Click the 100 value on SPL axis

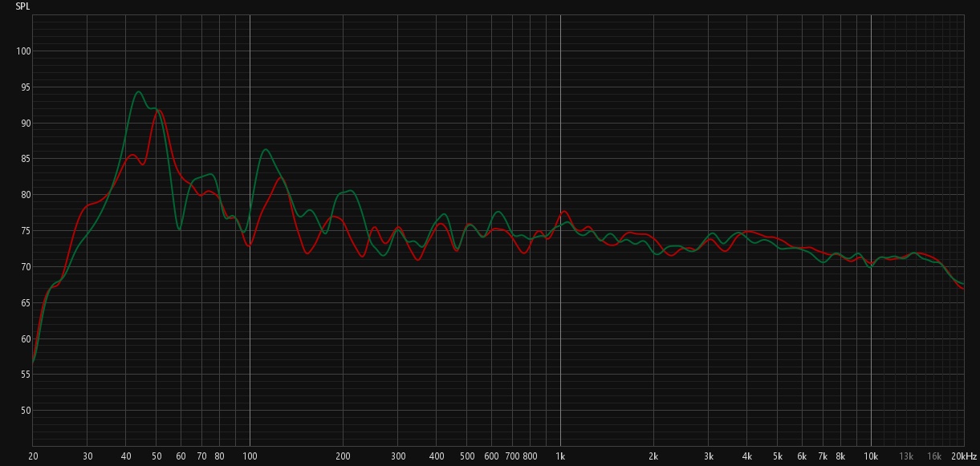(x=23, y=51)
